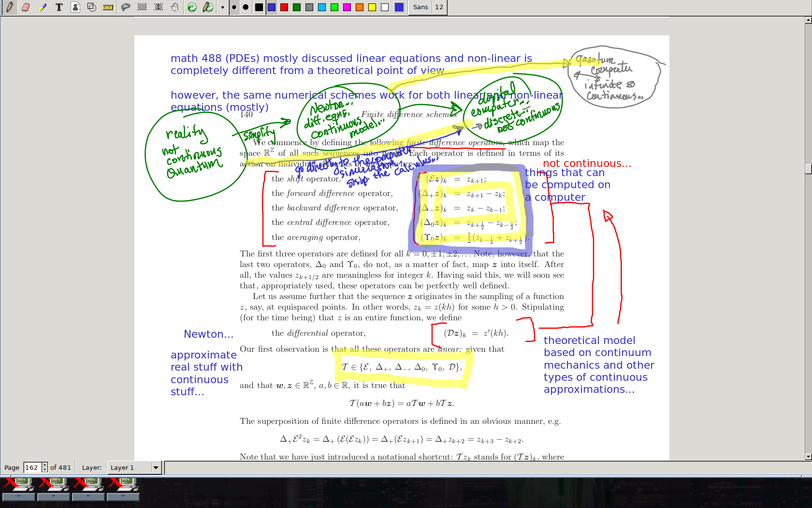Viewport: 812px width, 508px height.
Task: Switch to the thick pen thickness
Action: tap(246, 7)
